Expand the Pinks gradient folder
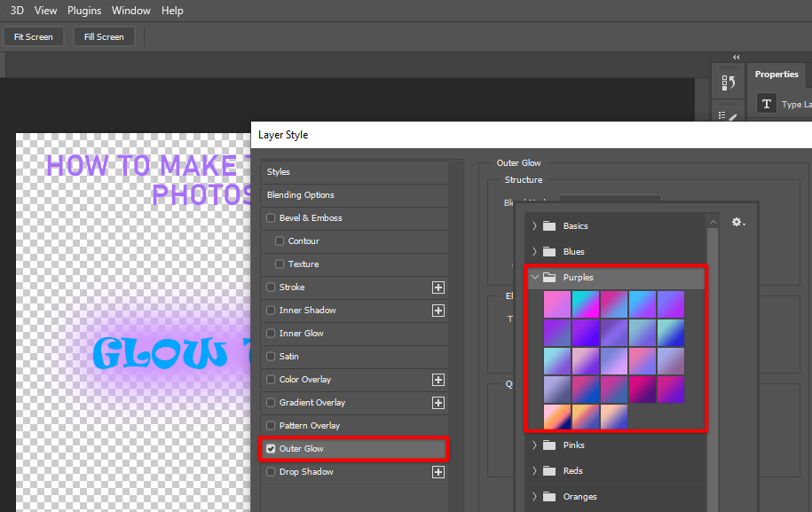The height and width of the screenshot is (512, 812). click(x=534, y=445)
